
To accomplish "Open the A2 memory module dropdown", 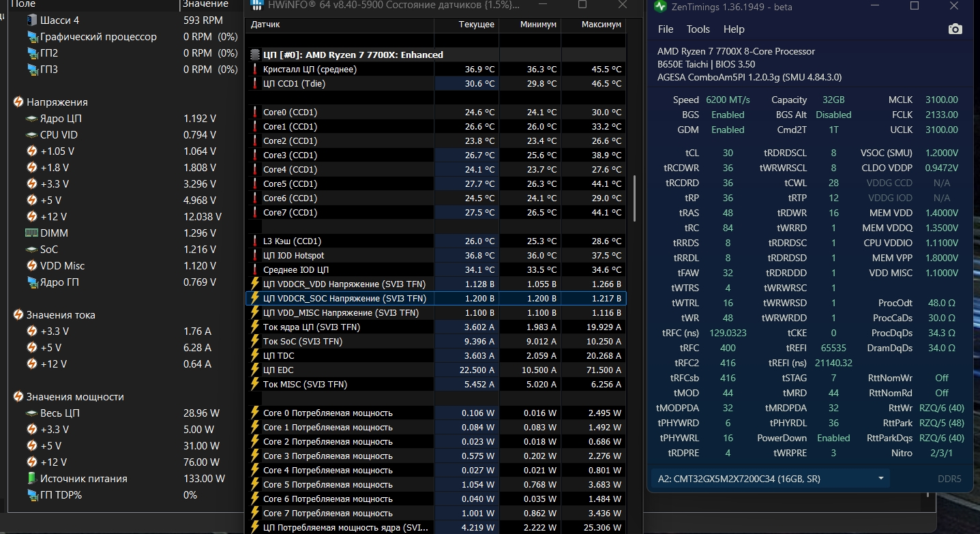I will click(x=771, y=479).
